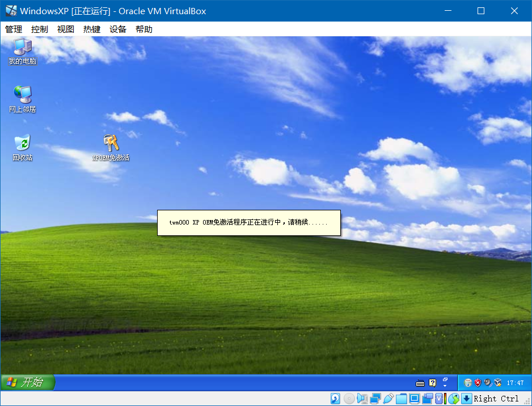Click the keyboard language bar icon
The image size is (532, 406).
[420, 383]
